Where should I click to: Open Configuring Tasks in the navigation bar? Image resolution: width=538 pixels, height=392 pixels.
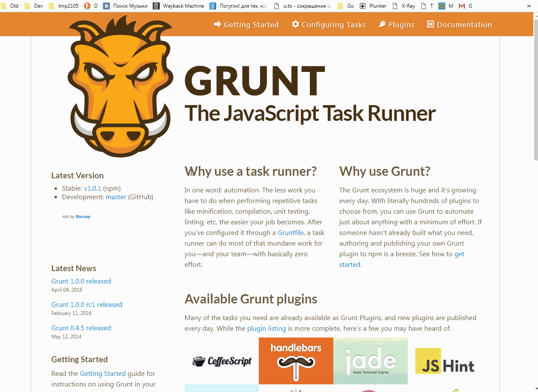(329, 25)
